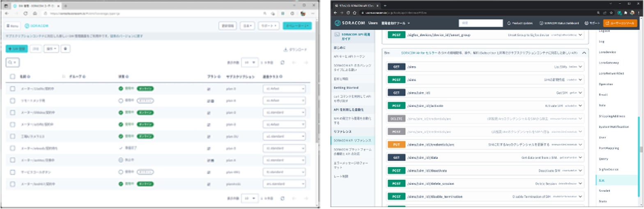Screen dimensions: 644x209
Task: Open the u1.standard speed class dropdown
Action: (x=284, y=136)
